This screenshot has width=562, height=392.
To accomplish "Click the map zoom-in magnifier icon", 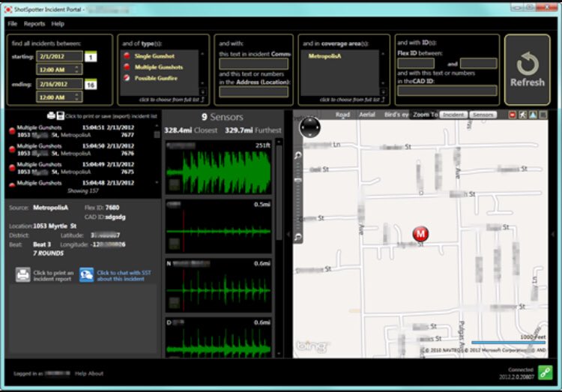I will [x=297, y=155].
